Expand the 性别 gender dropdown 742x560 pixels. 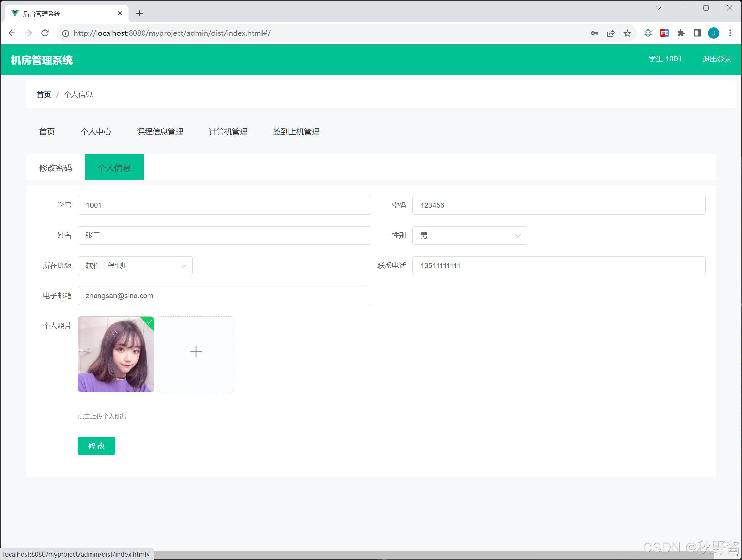469,235
